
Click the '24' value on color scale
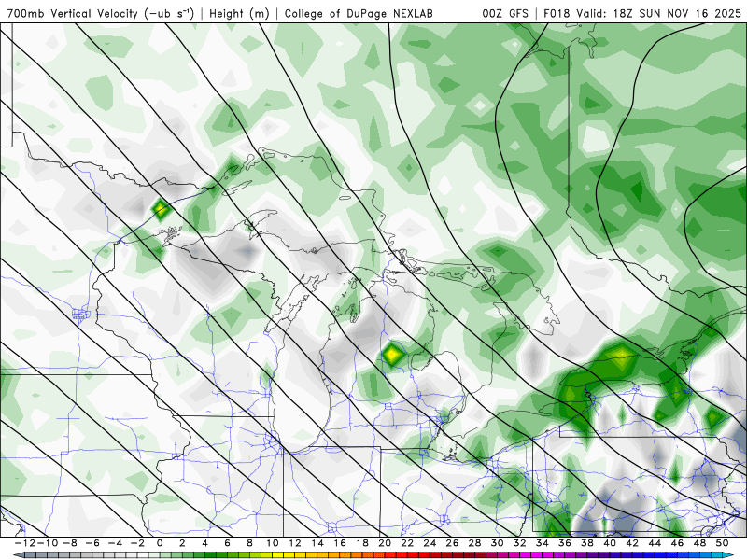tap(430, 543)
